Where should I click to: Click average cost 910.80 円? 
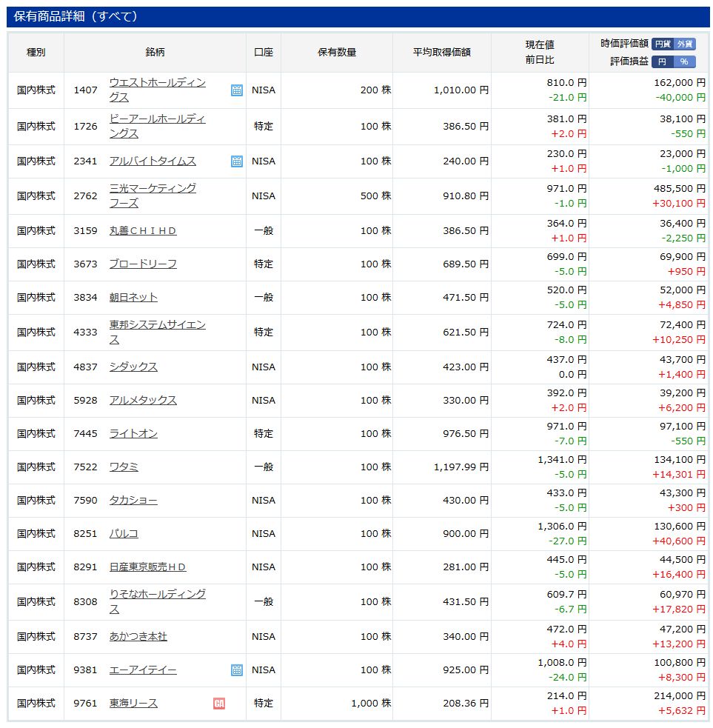[466, 196]
